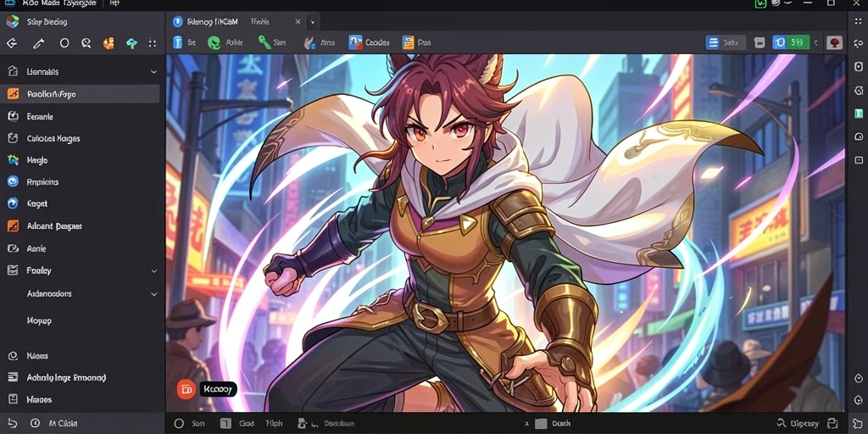
Task: Select the highlighted orange sidebar item
Action: click(x=80, y=94)
